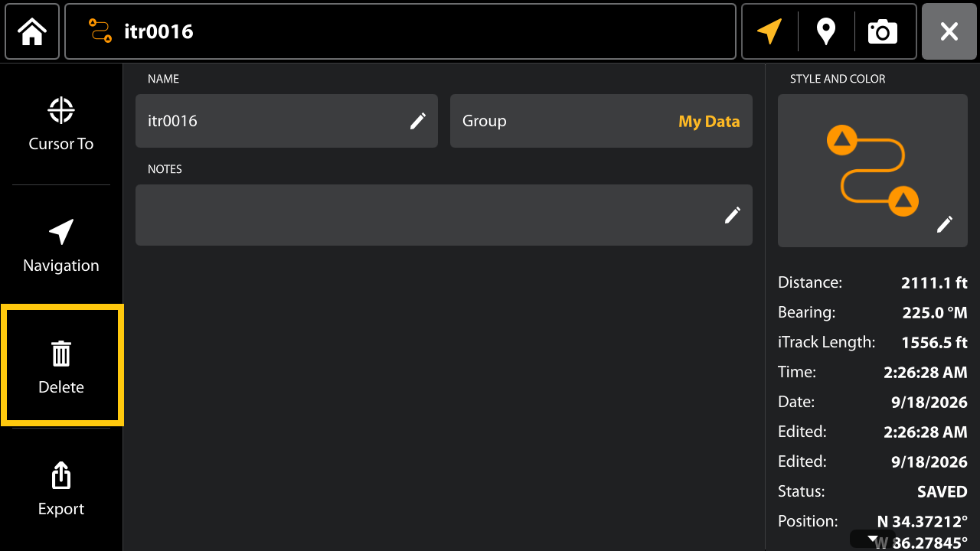Tap the pencil icon in Notes field
This screenshot has width=980, height=551.
[733, 215]
